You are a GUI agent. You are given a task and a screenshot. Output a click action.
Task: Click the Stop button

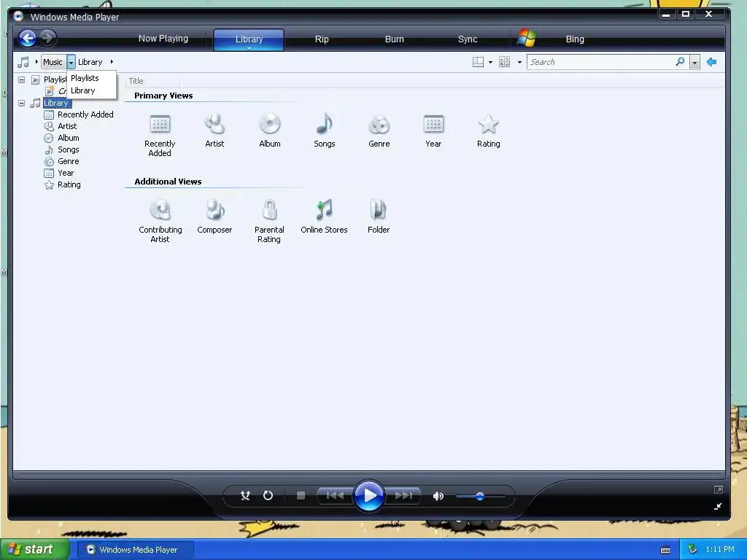301,496
